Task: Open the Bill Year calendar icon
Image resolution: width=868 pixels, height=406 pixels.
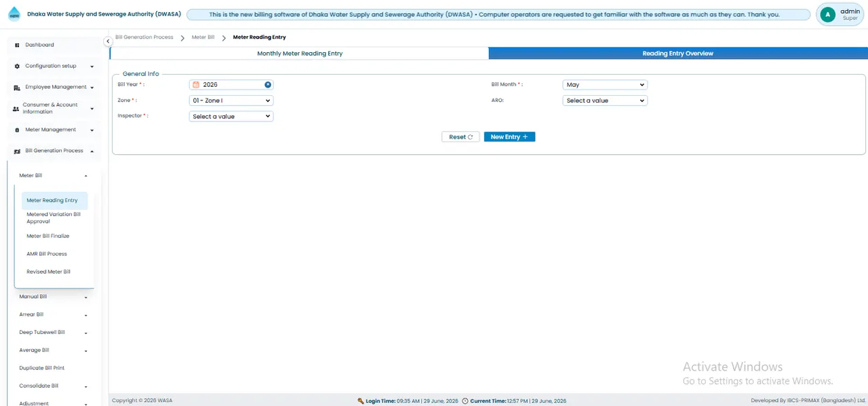Action: pyautogui.click(x=196, y=85)
